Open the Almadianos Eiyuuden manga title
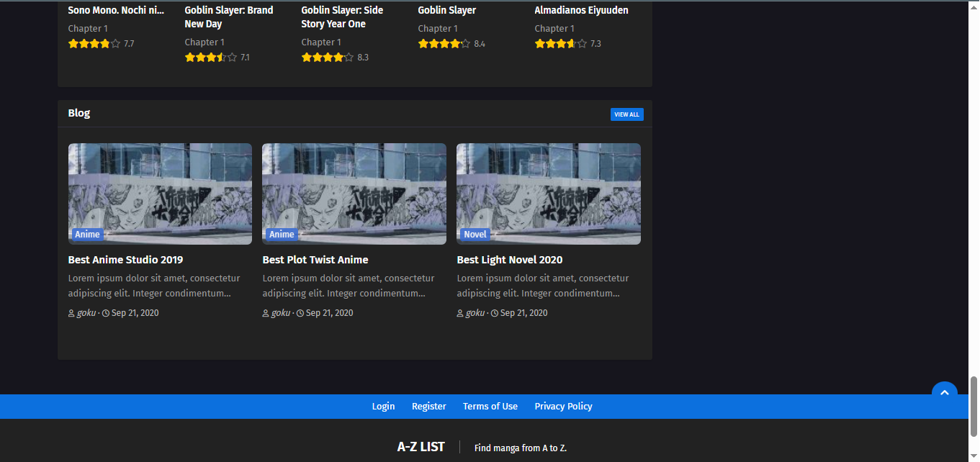The height and width of the screenshot is (462, 980). tap(581, 10)
